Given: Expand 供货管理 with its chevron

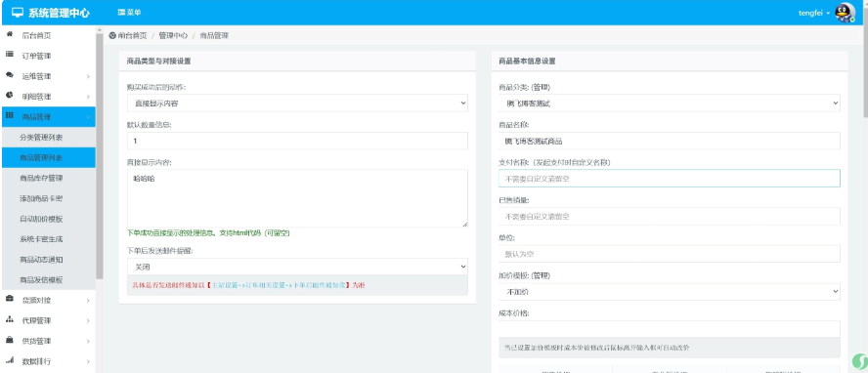Looking at the screenshot, I should pos(88,342).
